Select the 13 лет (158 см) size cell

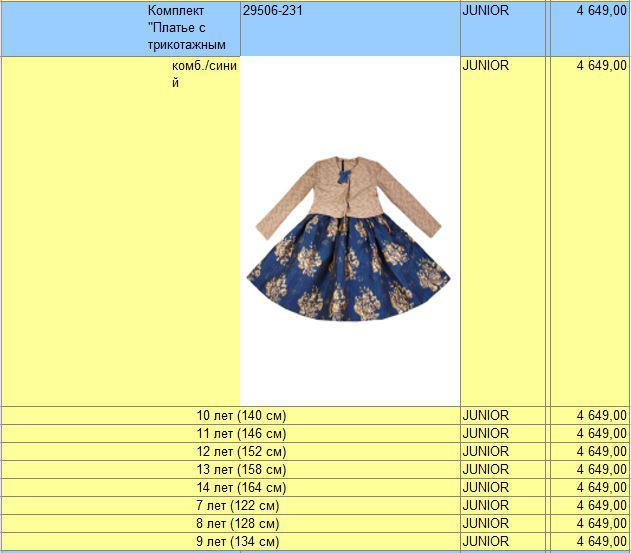241,470
